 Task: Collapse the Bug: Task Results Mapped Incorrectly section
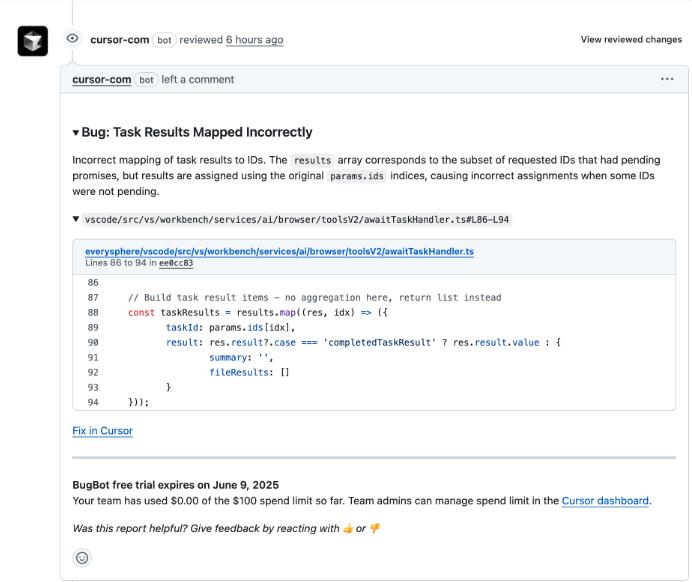tap(76, 132)
